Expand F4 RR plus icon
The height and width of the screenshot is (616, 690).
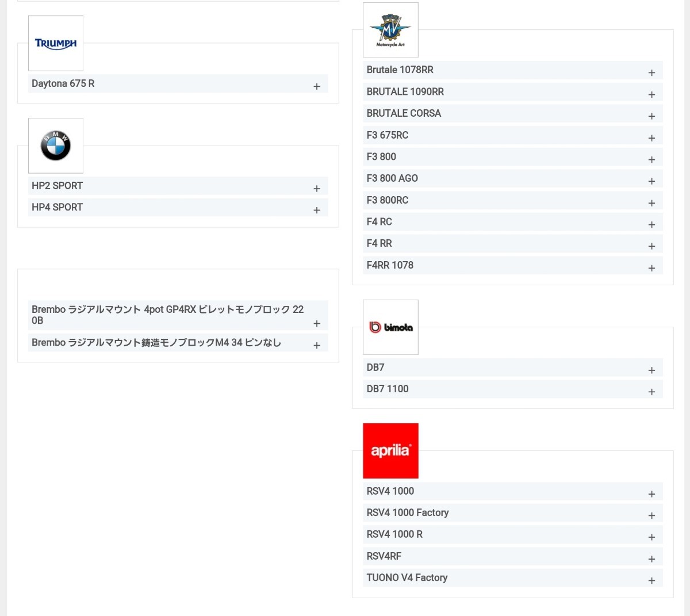point(651,246)
